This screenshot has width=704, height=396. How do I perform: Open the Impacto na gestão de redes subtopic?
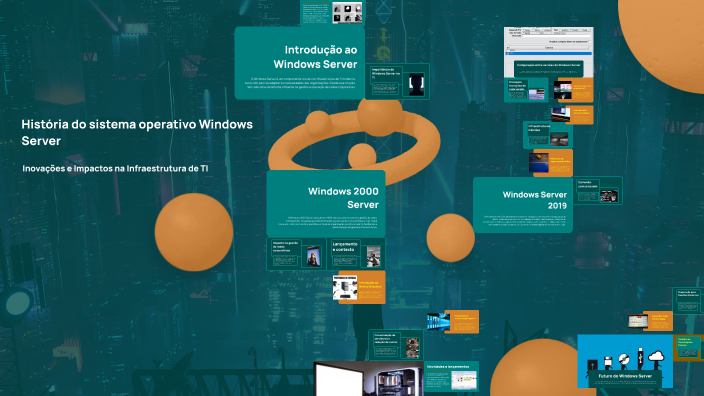tap(296, 254)
